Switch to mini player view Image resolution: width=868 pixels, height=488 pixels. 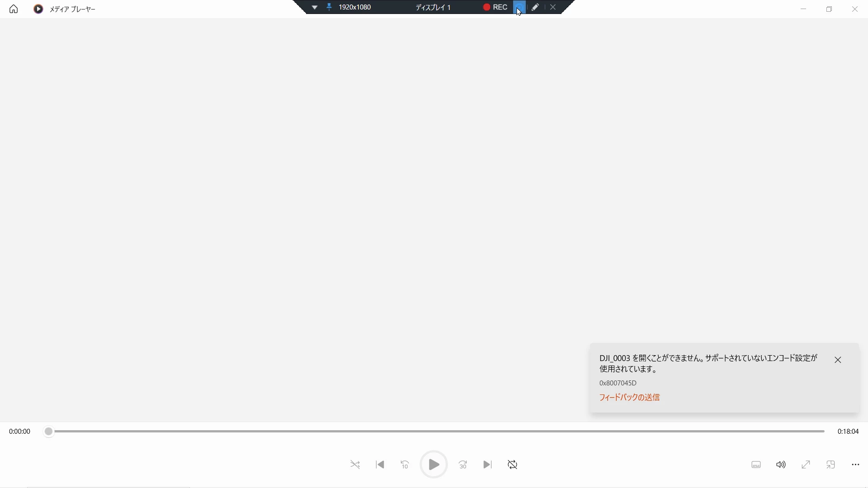[830, 465]
